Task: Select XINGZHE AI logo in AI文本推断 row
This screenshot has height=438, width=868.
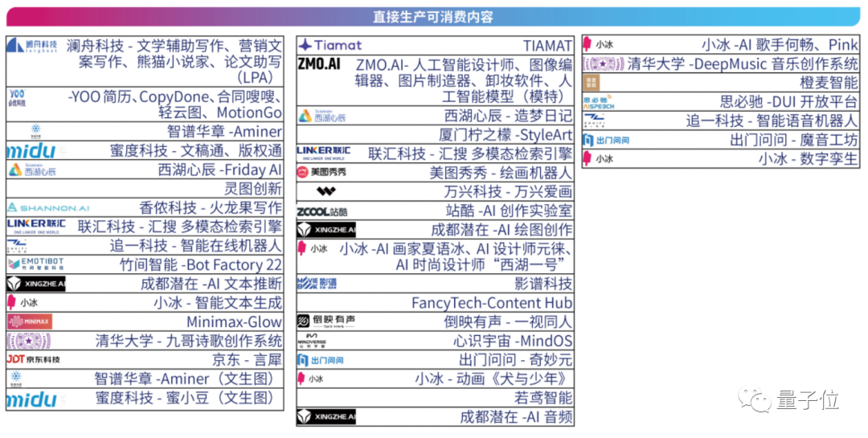Action: [36, 284]
